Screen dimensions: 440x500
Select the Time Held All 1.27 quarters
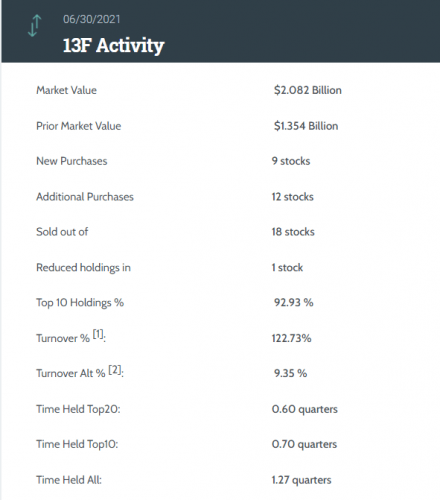(x=301, y=480)
